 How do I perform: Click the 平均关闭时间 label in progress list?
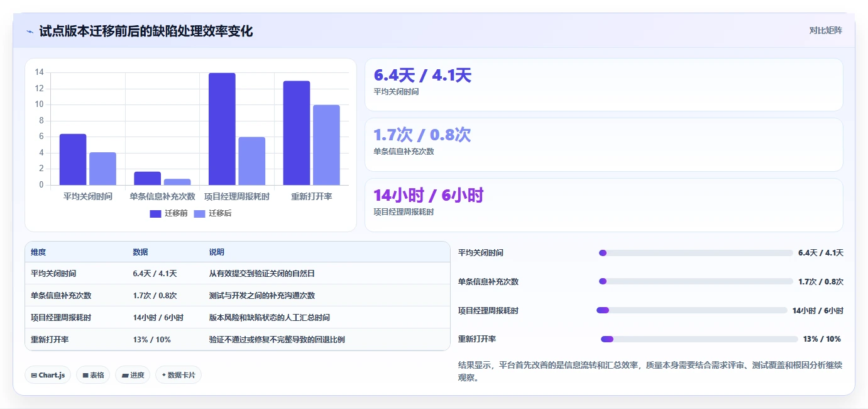tap(481, 253)
